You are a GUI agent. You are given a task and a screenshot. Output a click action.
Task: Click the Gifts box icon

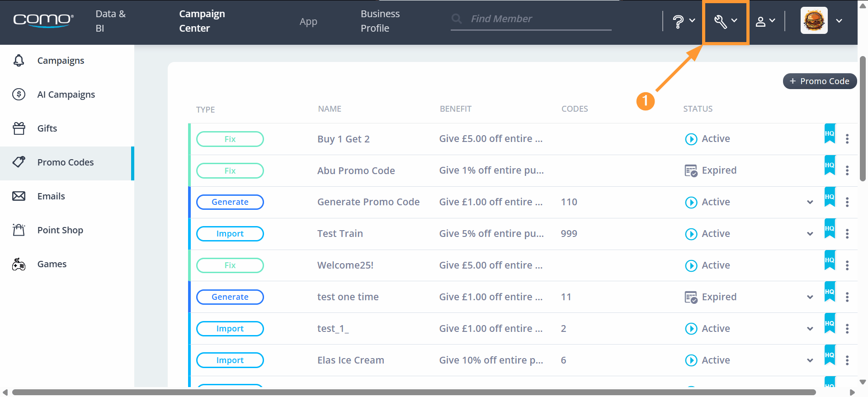point(19,128)
